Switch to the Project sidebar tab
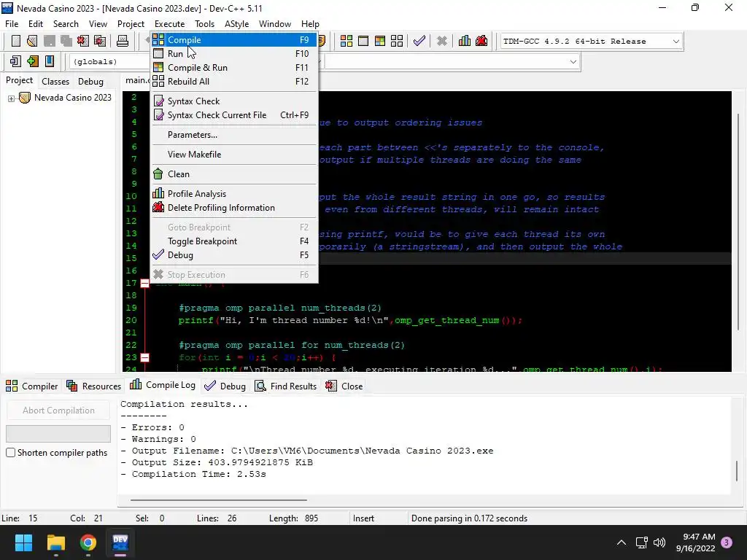This screenshot has height=560, width=747. click(x=19, y=80)
